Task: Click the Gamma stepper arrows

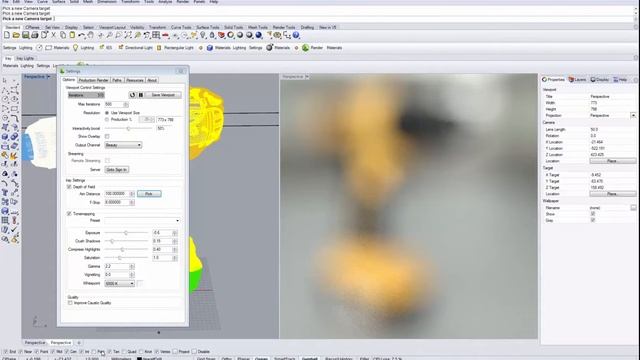Action: point(131,267)
